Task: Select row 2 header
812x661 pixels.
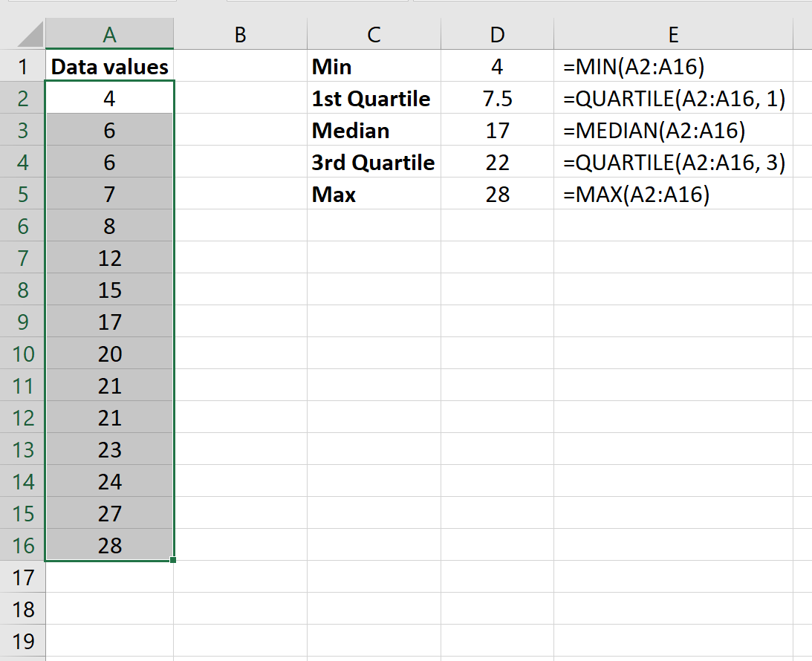Action: [23, 98]
